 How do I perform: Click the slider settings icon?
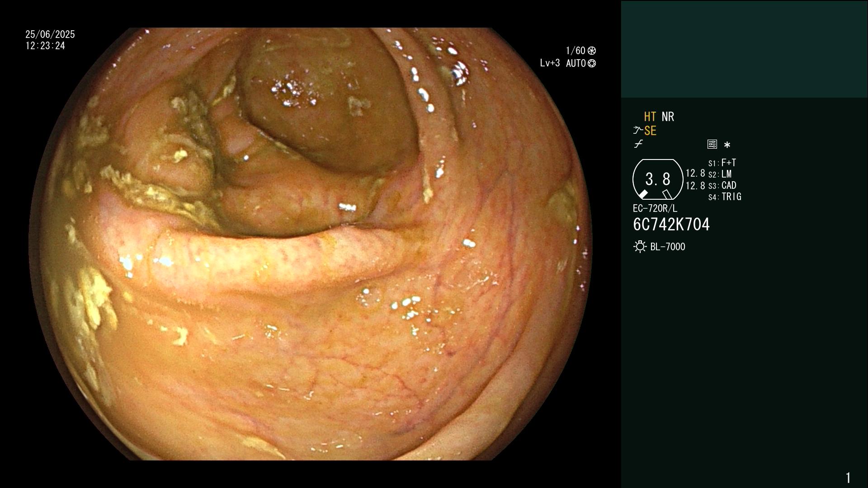coord(712,144)
